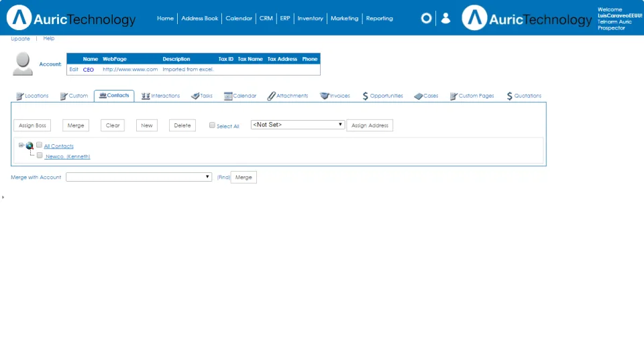
Task: Open the Newco (Kenneth) contact link
Action: click(x=68, y=156)
